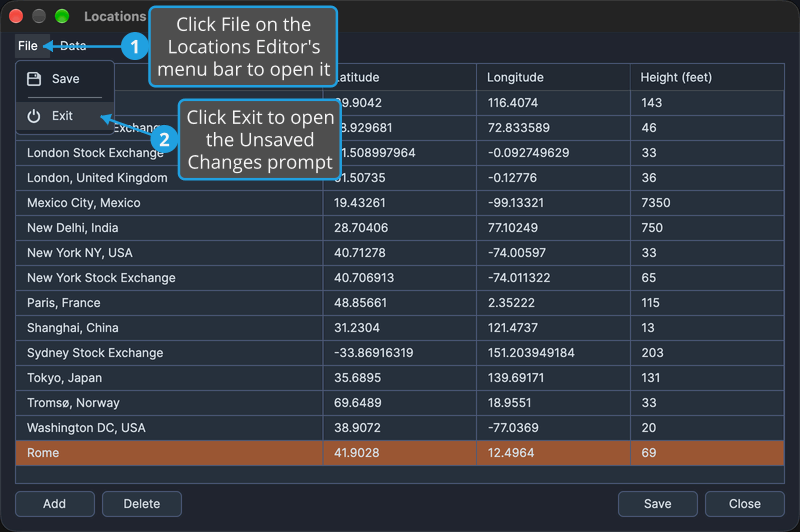Click the Add button
This screenshot has height=532, width=800.
click(x=55, y=504)
